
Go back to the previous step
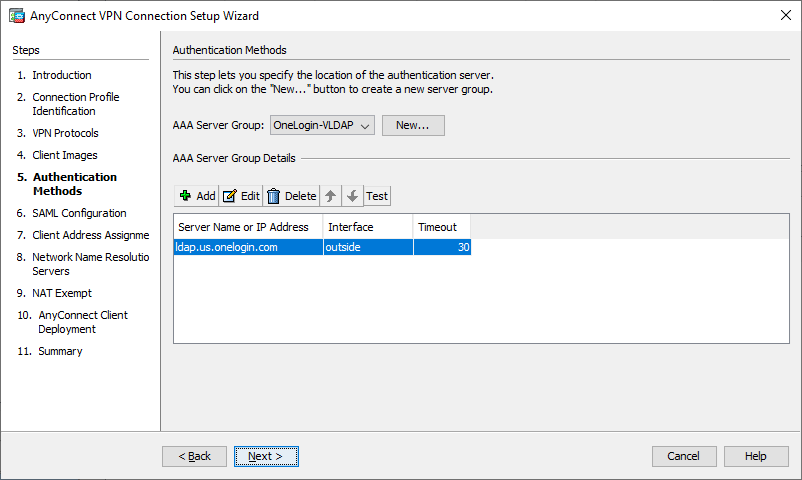point(194,456)
